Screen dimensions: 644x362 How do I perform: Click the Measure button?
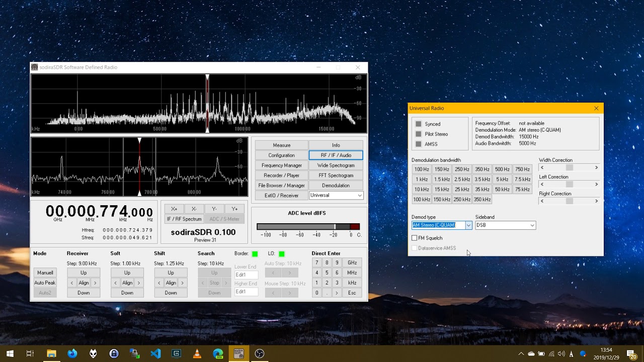(282, 145)
